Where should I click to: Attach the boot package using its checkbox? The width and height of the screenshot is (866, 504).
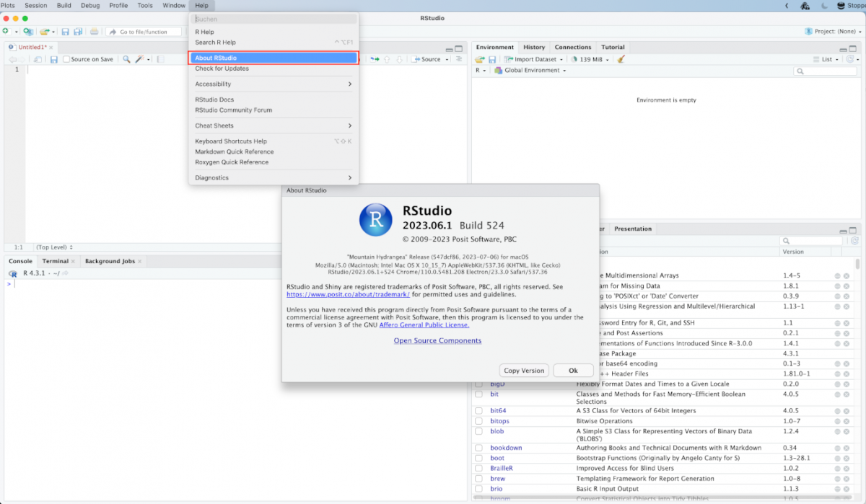point(478,458)
